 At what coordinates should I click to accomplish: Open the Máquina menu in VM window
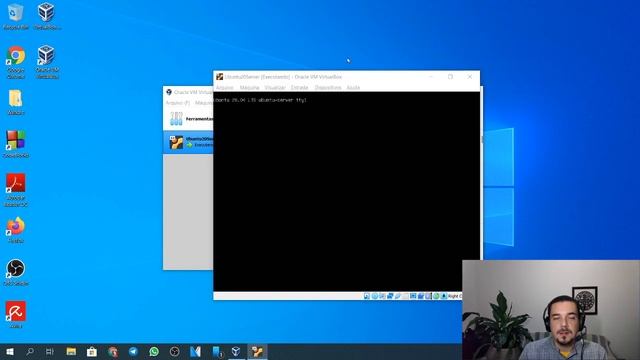point(249,87)
